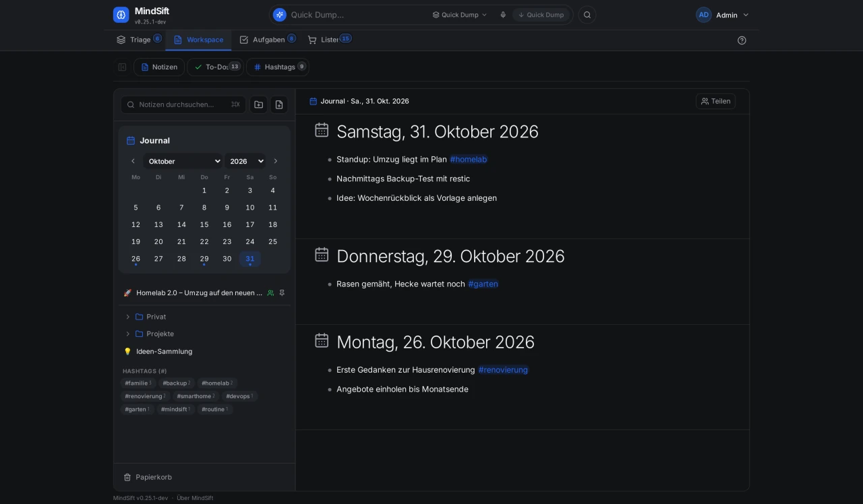863x504 pixels.
Task: Click the pin icon on Homelab 2.0 note
Action: (282, 293)
